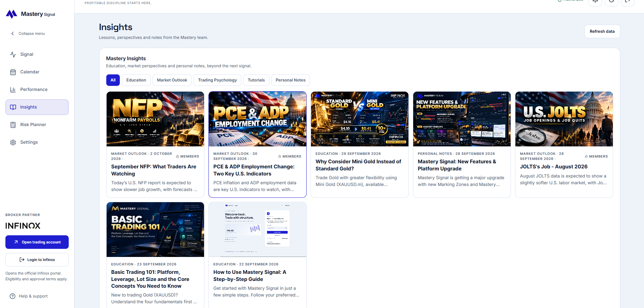Open the Calendar icon in sidebar
Screen dimensions: 644x308
point(13,72)
